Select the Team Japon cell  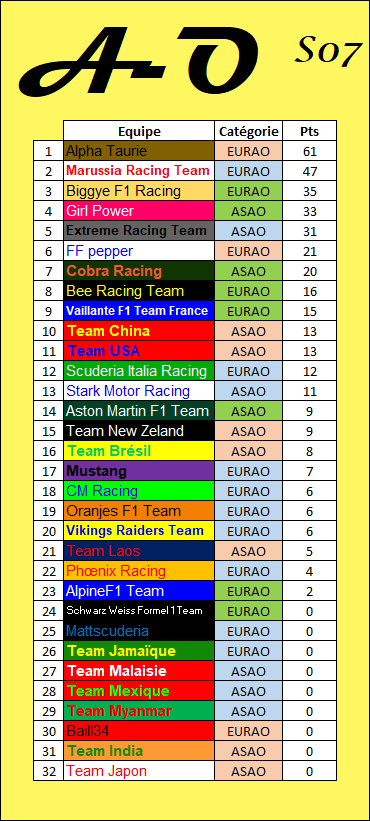[139, 771]
